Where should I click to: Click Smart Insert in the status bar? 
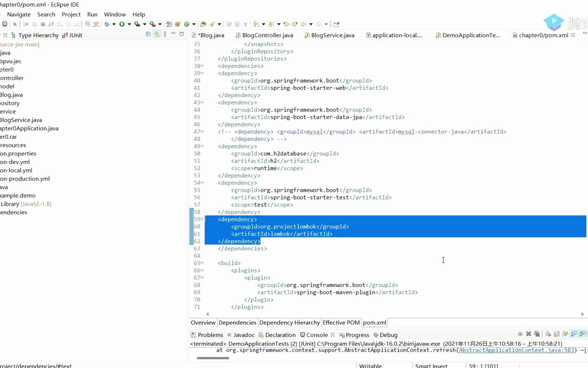coord(431,366)
